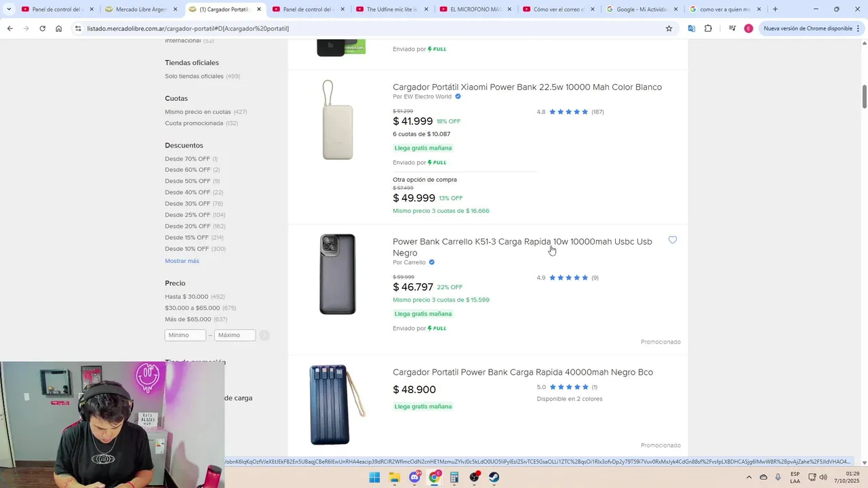Open Calculator from the taskbar

tap(454, 477)
